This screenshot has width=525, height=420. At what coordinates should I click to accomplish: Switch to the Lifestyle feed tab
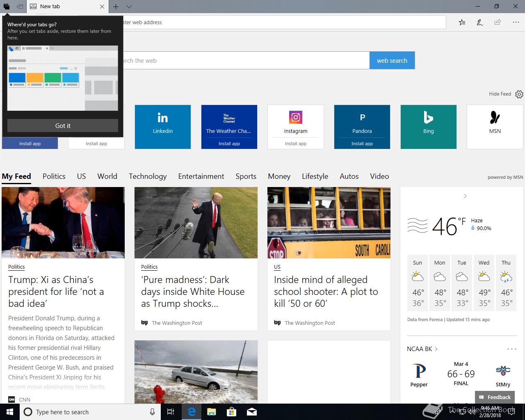pyautogui.click(x=315, y=176)
